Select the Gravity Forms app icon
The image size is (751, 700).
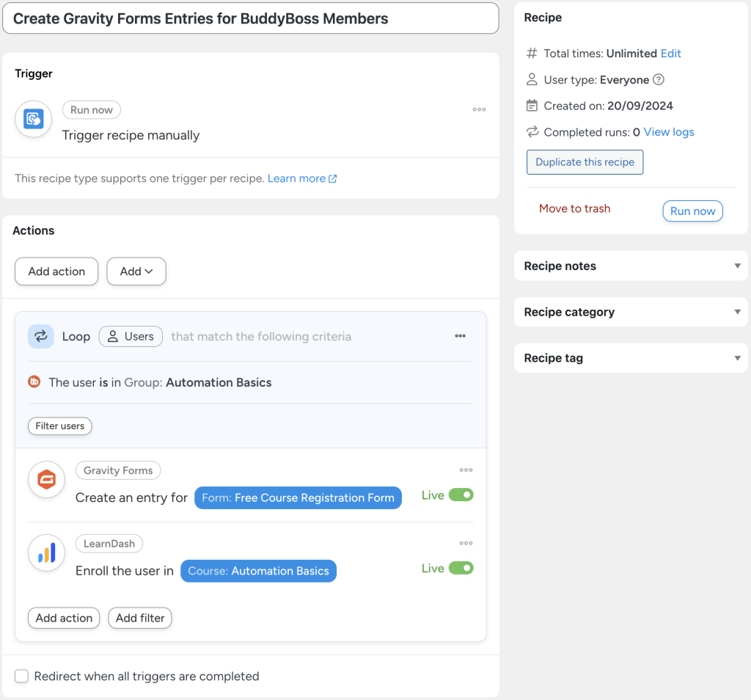46,479
